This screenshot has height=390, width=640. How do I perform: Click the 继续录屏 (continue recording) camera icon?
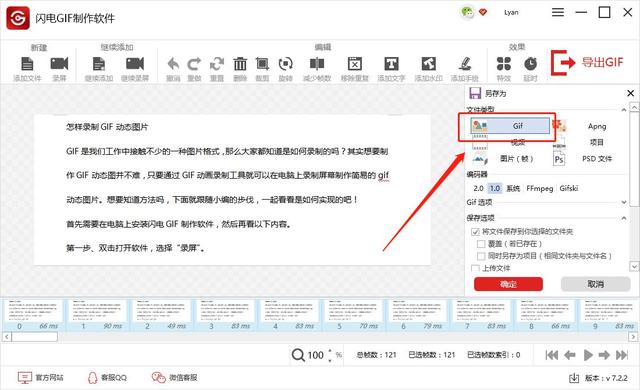coord(135,64)
